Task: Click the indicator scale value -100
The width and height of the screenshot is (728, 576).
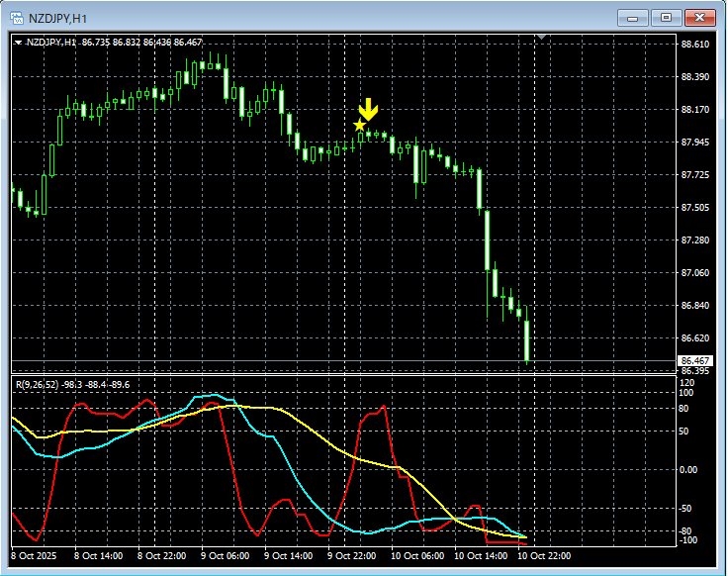Action: point(687,540)
